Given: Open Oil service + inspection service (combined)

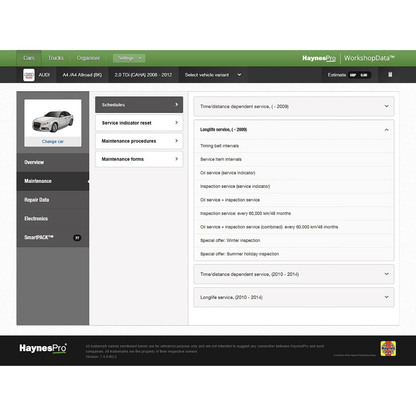Looking at the screenshot, I should (294, 227).
